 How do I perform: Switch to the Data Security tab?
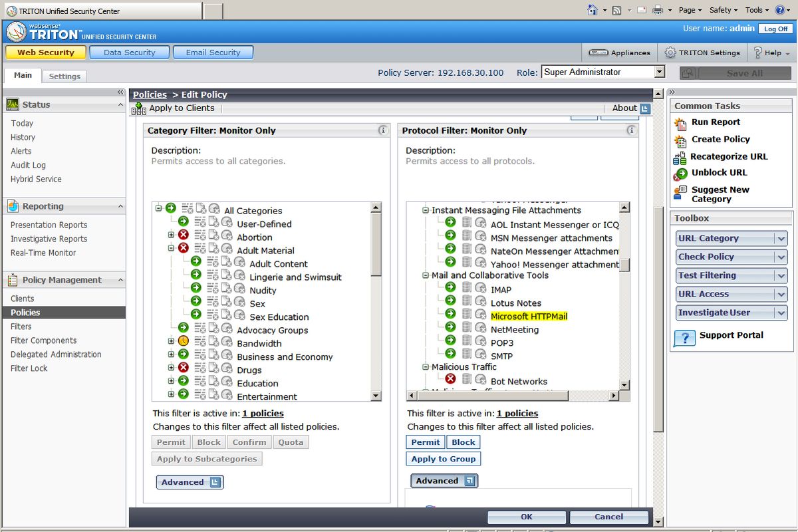click(x=129, y=52)
